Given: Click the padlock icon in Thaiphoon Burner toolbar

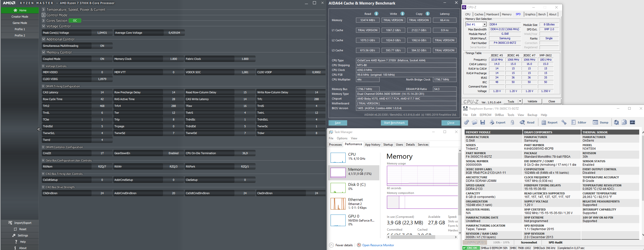Looking at the screenshot, I should point(512,122).
